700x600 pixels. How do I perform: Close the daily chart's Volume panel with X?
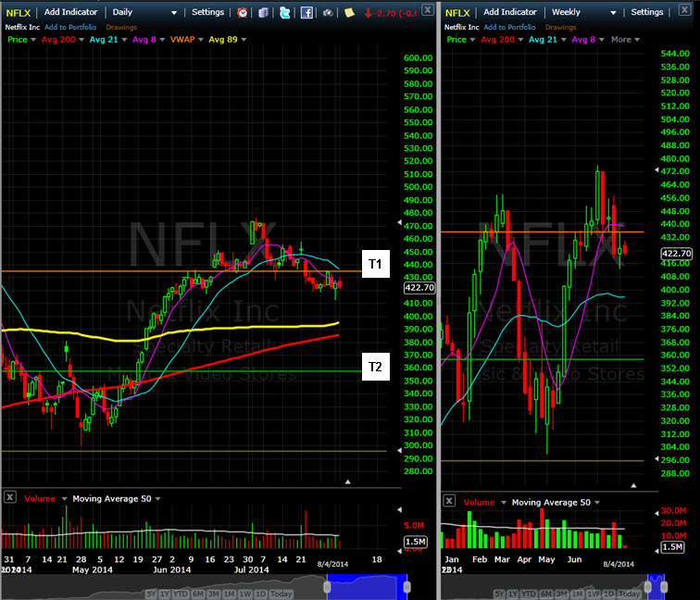10,497
